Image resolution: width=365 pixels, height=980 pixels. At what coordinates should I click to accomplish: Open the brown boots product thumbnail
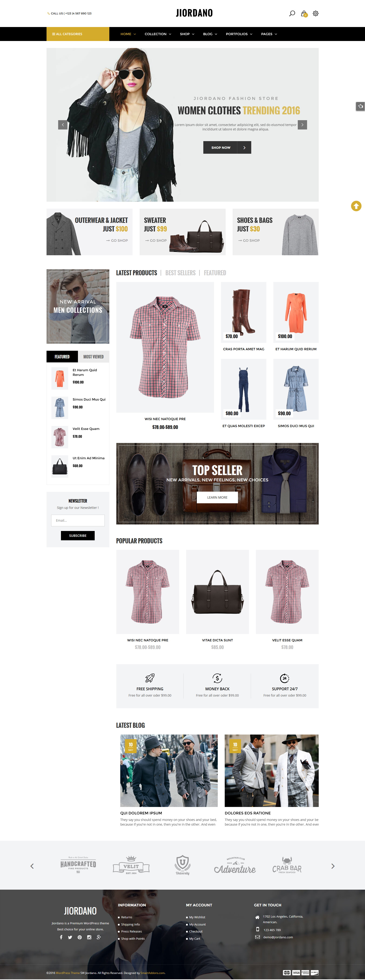244,312
